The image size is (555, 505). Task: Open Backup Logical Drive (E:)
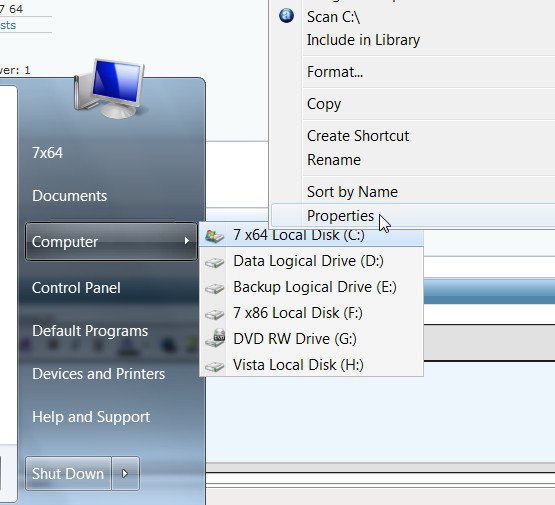[312, 287]
